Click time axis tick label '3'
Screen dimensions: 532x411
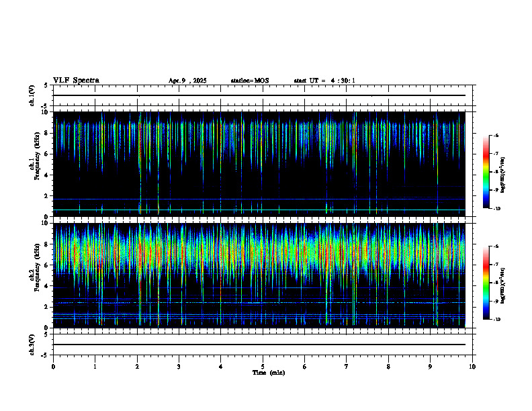[179, 367]
